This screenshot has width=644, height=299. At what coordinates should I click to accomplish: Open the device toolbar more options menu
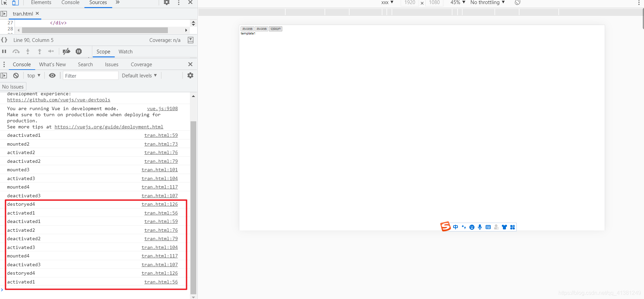click(x=639, y=2)
